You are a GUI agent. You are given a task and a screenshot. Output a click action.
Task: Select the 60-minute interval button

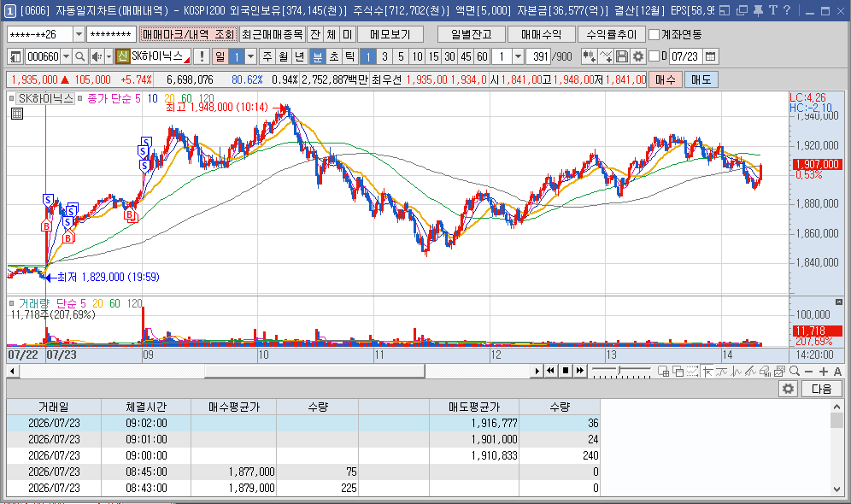coord(482,56)
